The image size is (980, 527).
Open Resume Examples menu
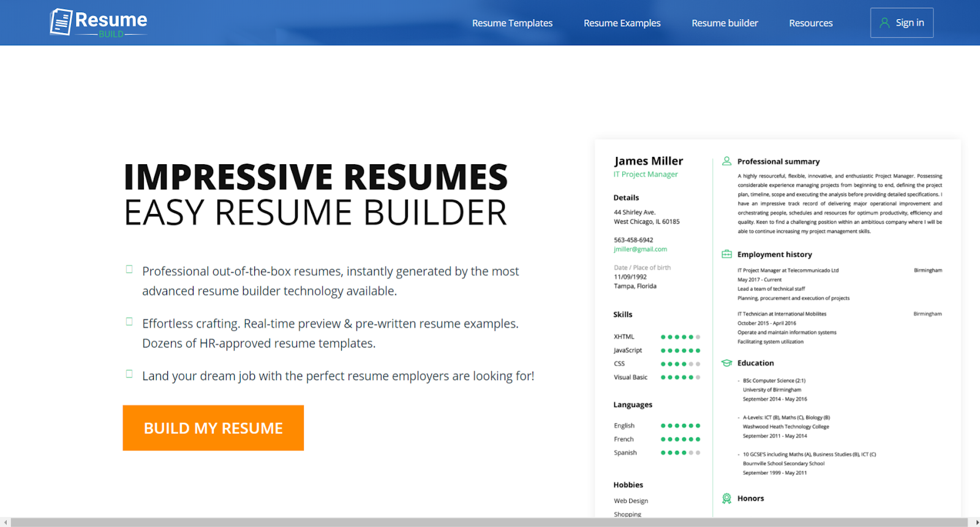click(622, 23)
